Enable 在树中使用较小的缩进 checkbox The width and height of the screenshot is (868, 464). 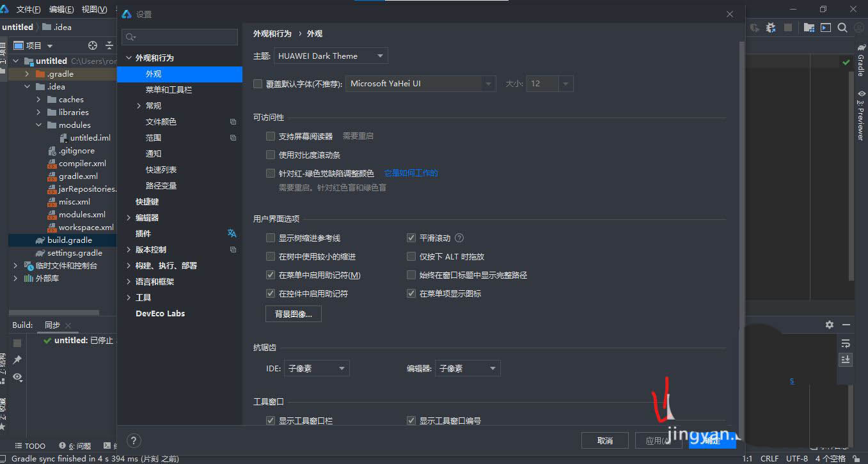point(271,256)
